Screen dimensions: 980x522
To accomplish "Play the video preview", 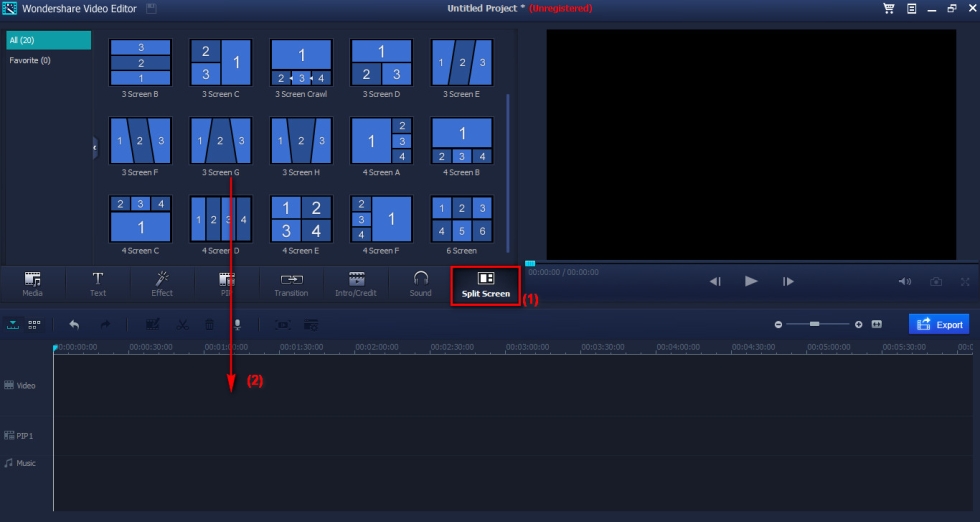I will tap(751, 282).
